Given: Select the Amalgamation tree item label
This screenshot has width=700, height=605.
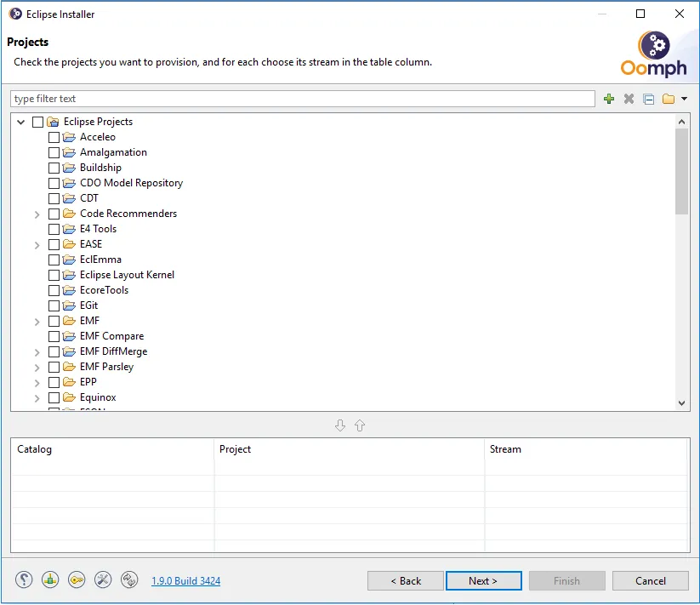Looking at the screenshot, I should 113,152.
